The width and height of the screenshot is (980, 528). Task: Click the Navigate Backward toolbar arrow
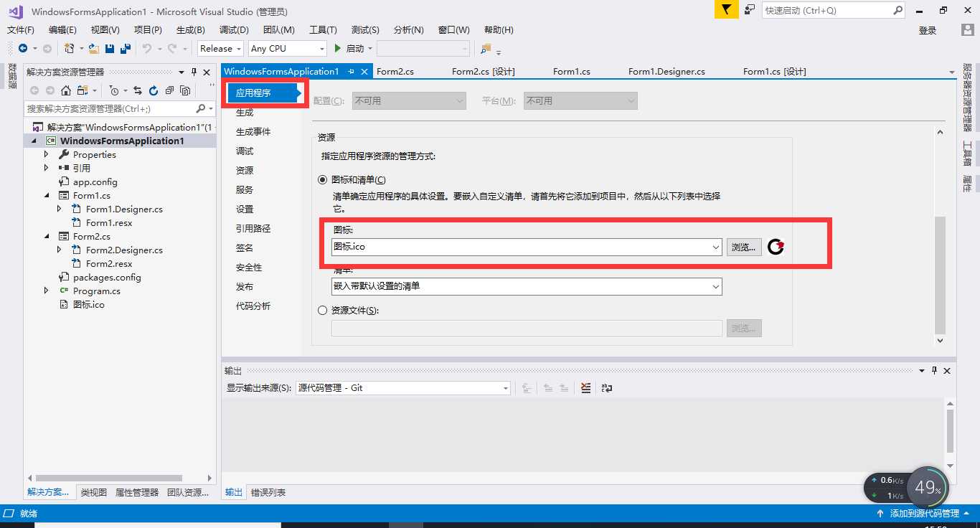pos(23,48)
